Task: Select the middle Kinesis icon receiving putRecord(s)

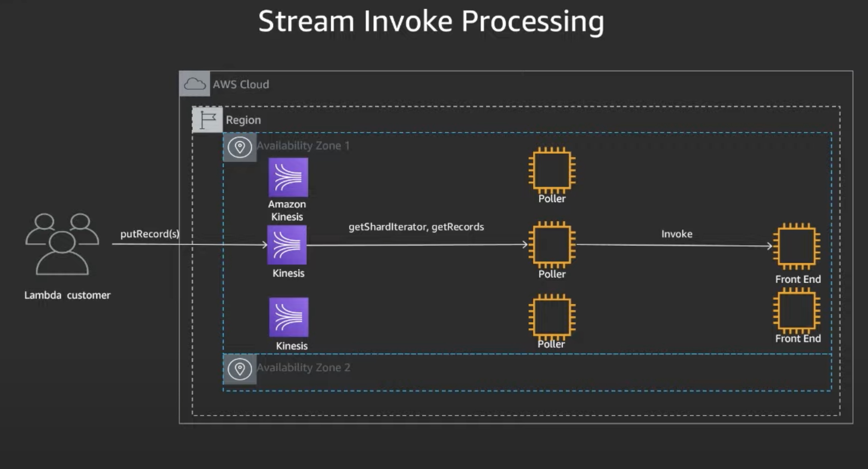Action: tap(287, 245)
